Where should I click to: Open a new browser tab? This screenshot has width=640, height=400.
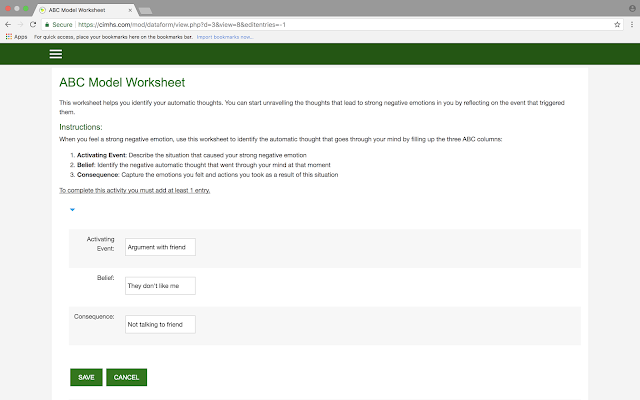click(145, 11)
